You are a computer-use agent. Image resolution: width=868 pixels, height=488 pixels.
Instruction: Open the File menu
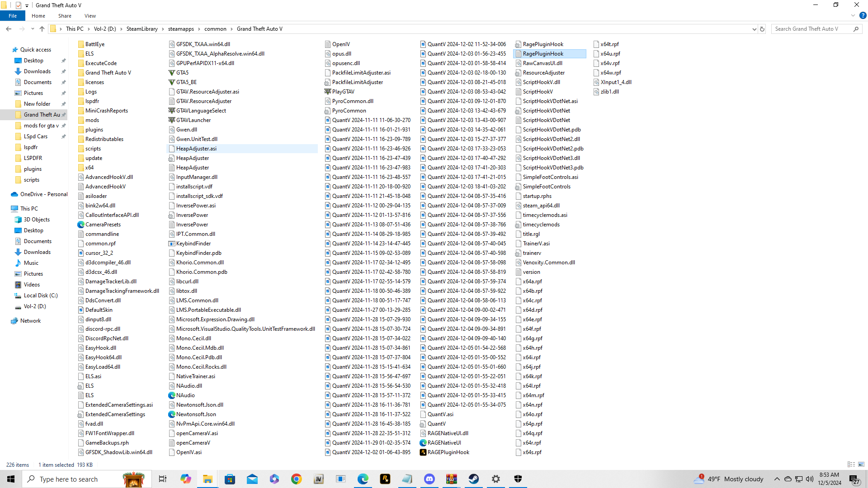pos(13,16)
